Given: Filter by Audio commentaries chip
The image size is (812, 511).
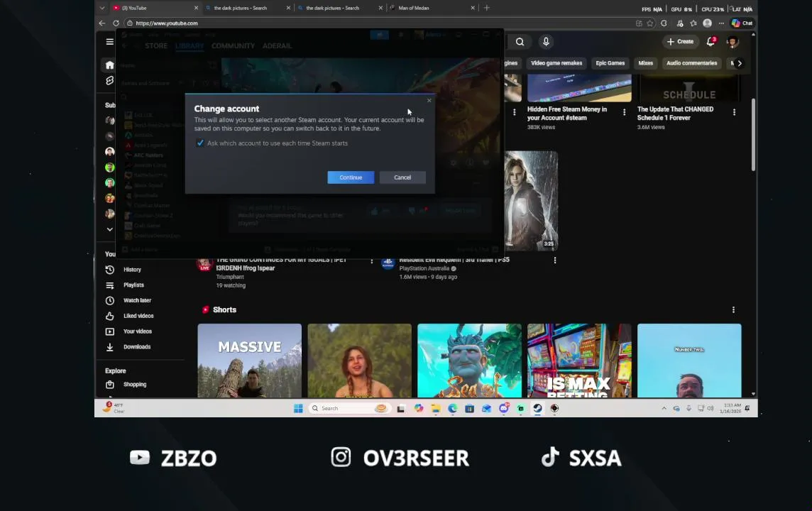Looking at the screenshot, I should click(x=691, y=63).
